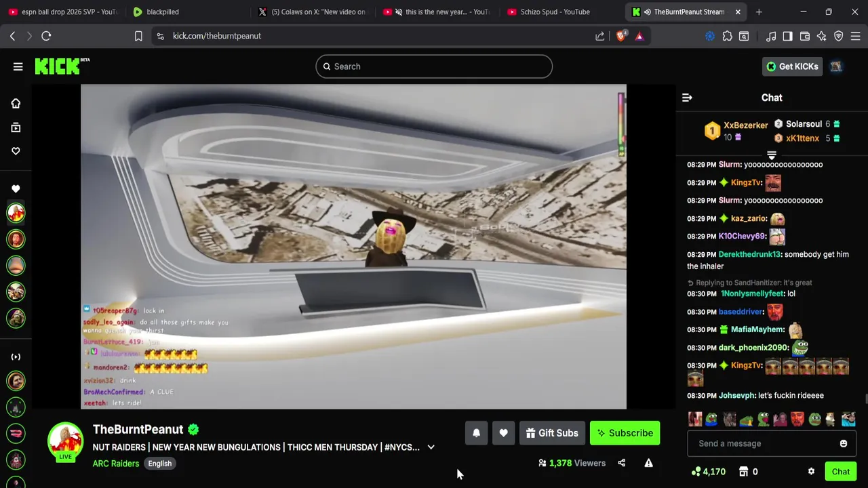Open Johsevph username in chat

[x=737, y=395]
